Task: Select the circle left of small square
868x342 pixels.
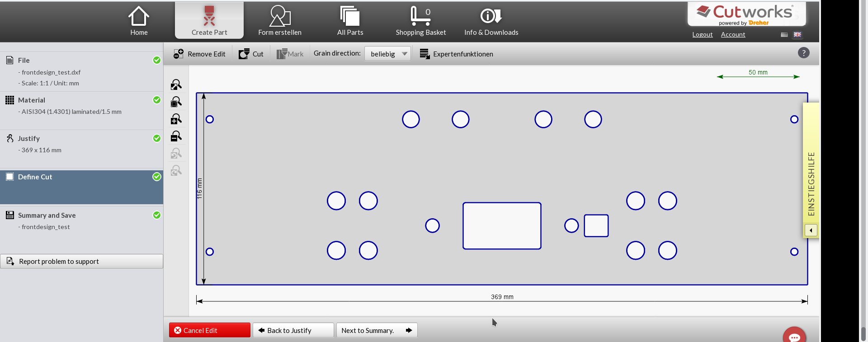Action: [x=571, y=225]
